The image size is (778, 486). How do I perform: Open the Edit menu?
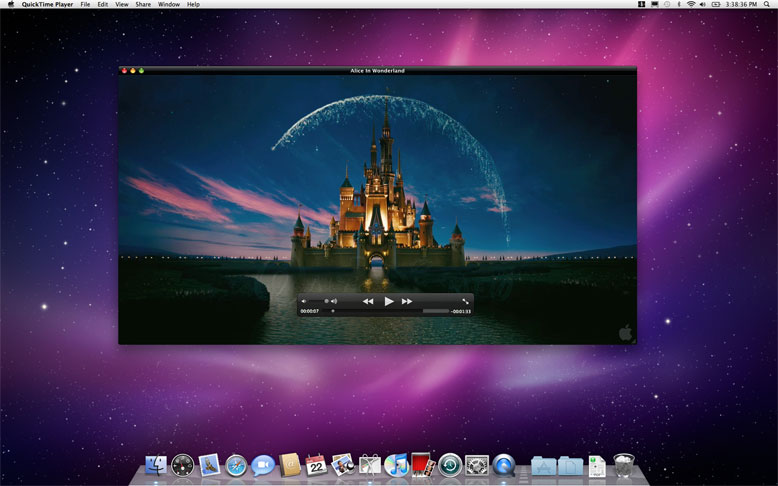[x=103, y=4]
